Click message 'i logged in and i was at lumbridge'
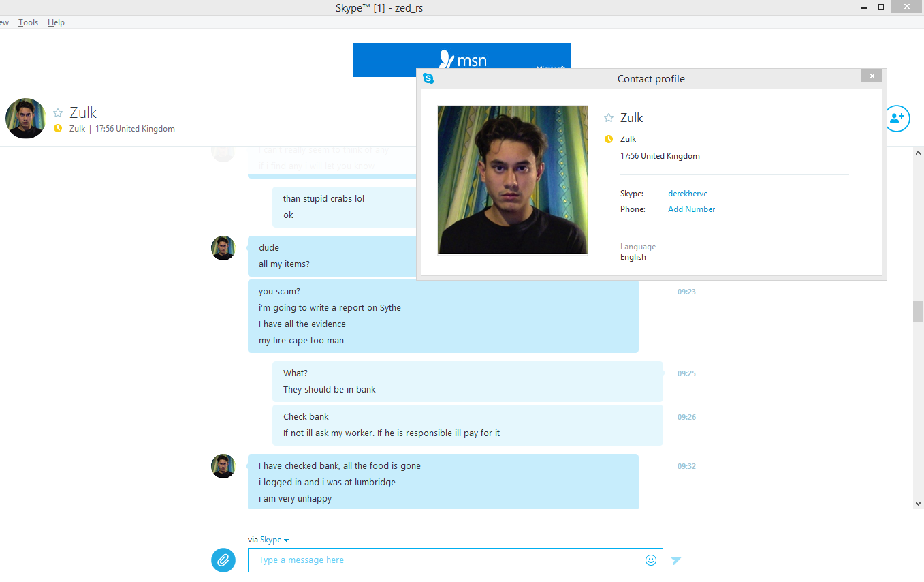This screenshot has height=582, width=924. [x=327, y=483]
